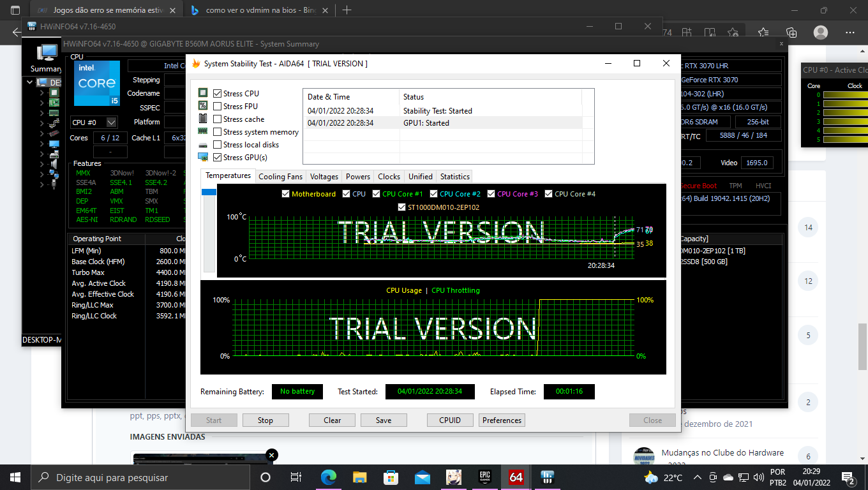The height and width of the screenshot is (490, 868).
Task: Expand the audio tree node in HWiNFO
Action: click(42, 164)
